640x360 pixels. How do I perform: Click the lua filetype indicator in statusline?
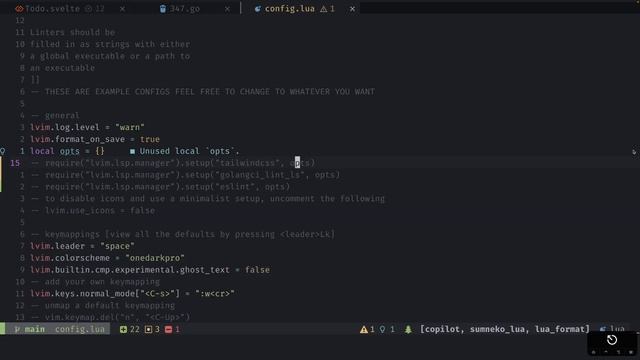click(x=613, y=329)
